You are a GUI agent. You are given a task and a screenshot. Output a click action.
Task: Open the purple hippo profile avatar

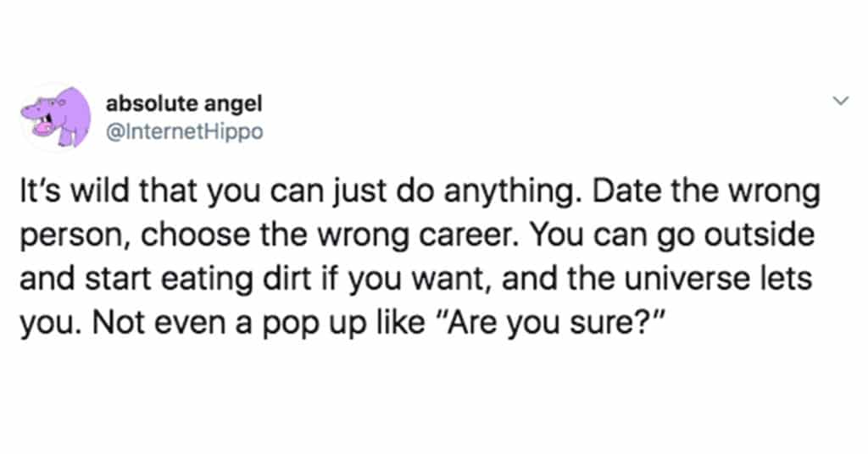pos(56,117)
